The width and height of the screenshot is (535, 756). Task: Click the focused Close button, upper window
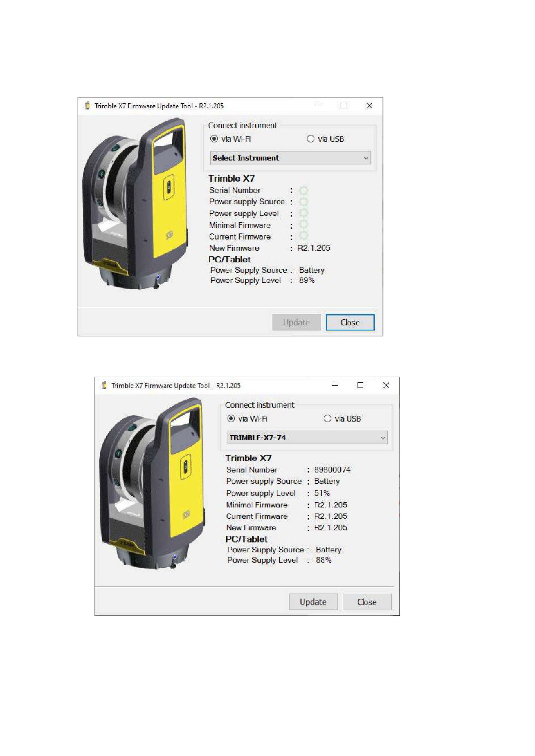[350, 322]
